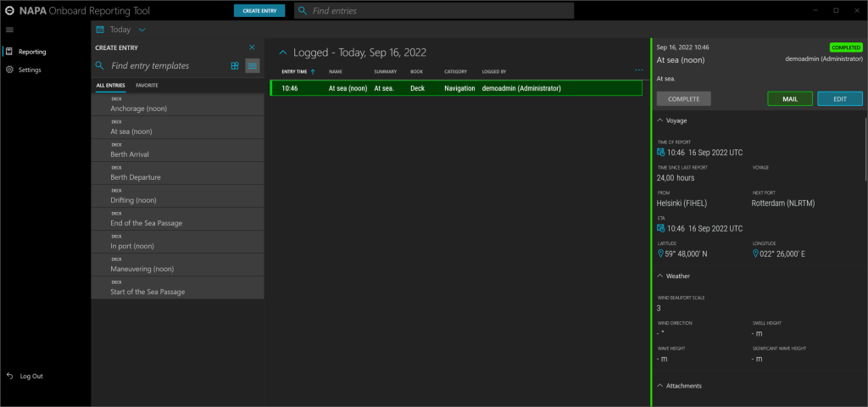The width and height of the screenshot is (868, 407).
Task: Click the location pin icon beside Longitude
Action: pos(756,254)
